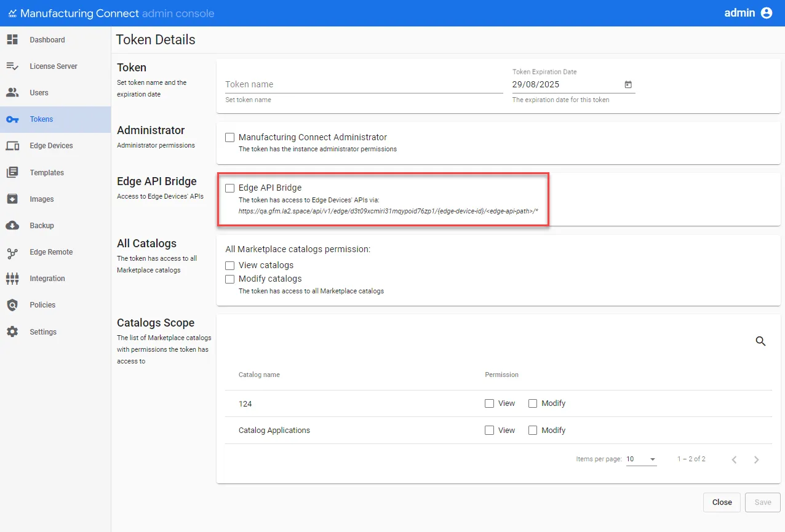The image size is (785, 532).
Task: Open the Items per page dropdown
Action: (x=641, y=459)
